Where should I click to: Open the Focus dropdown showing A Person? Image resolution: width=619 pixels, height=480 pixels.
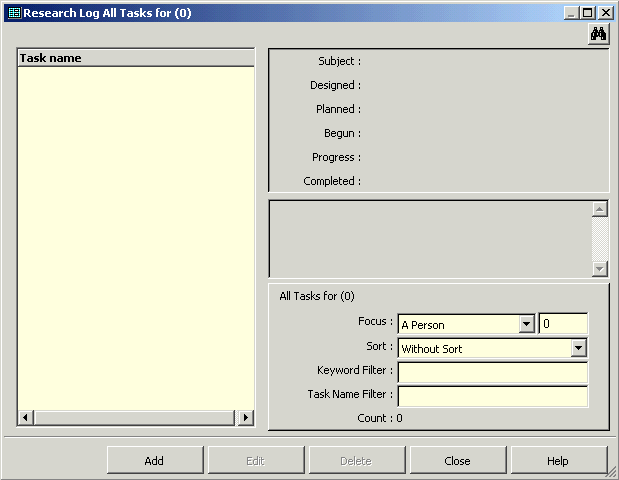tap(526, 324)
